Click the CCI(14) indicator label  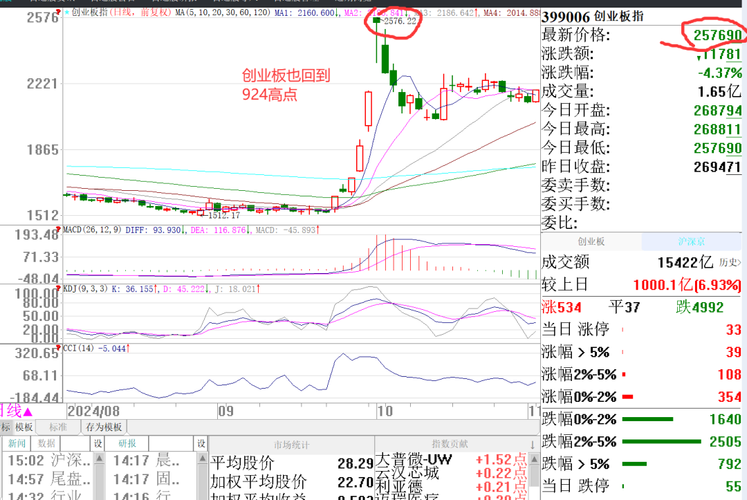coord(79,349)
